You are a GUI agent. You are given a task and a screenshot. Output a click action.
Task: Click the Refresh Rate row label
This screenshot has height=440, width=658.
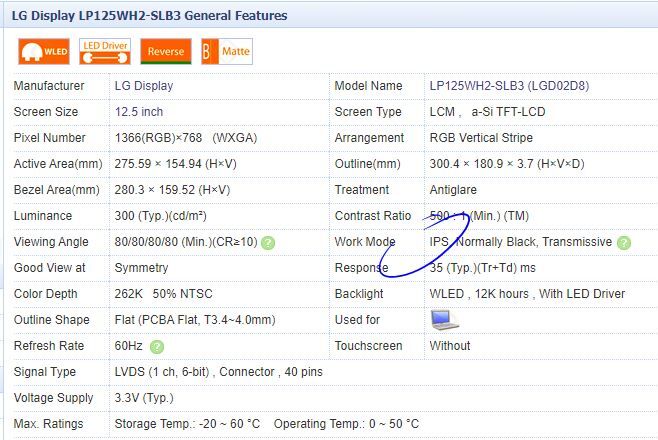point(49,346)
